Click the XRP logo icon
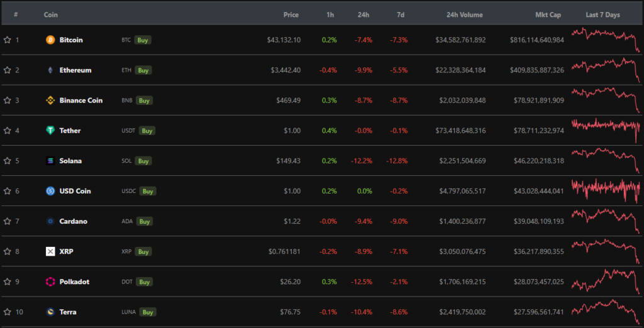 point(50,251)
